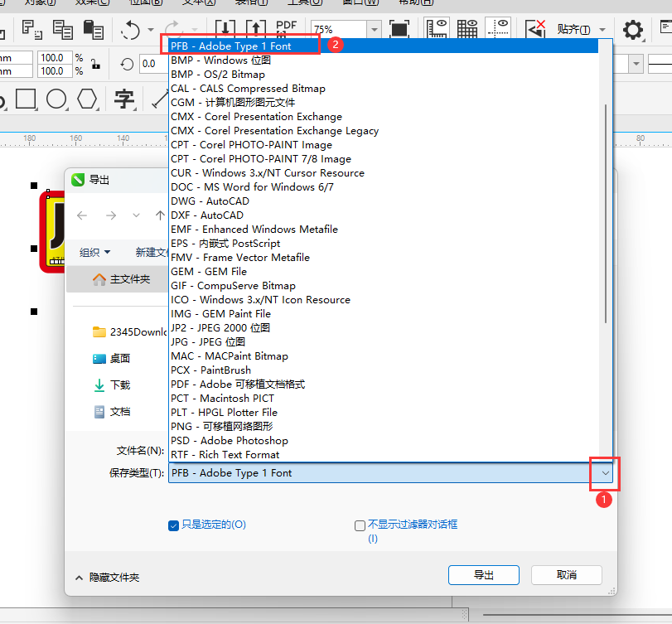
Task: Click the 新建文件夹 new folder button
Action: click(152, 253)
